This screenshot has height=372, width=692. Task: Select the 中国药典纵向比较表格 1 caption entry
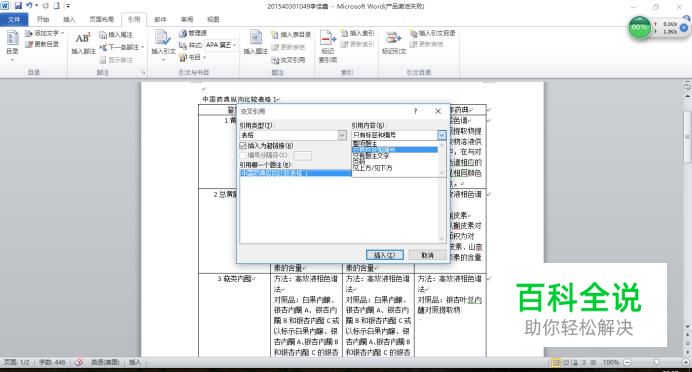pos(295,173)
